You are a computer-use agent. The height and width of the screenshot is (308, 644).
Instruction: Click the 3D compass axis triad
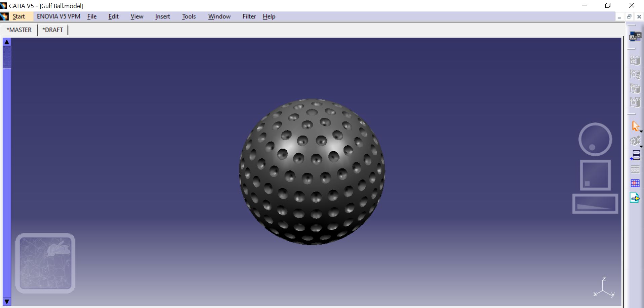click(604, 287)
